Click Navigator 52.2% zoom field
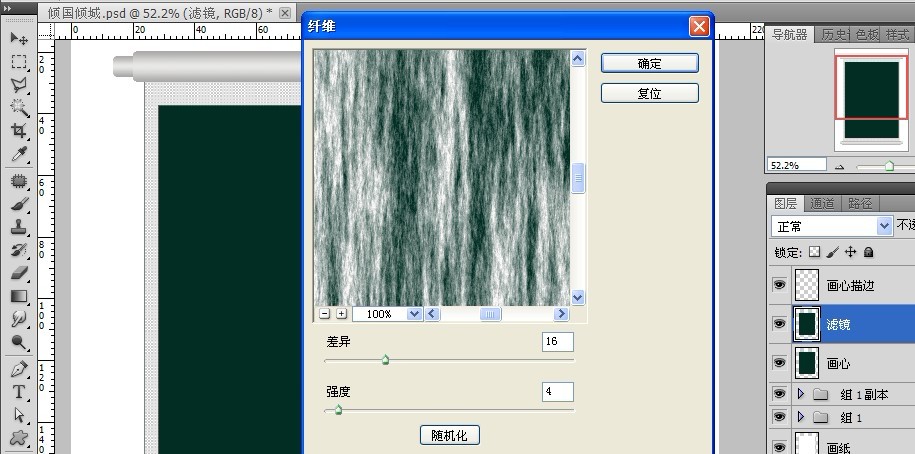Image resolution: width=915 pixels, height=454 pixels. (796, 165)
